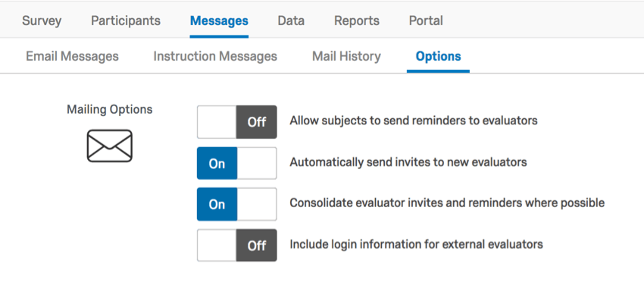The height and width of the screenshot is (289, 644).
Task: Turn on the Allow subjects reminders switch
Action: tap(237, 122)
